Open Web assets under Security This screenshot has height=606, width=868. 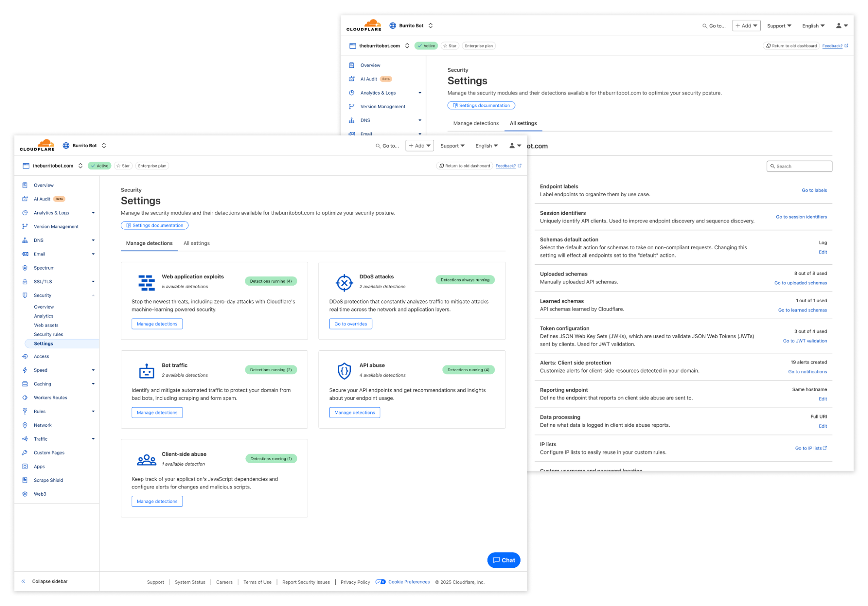point(46,326)
